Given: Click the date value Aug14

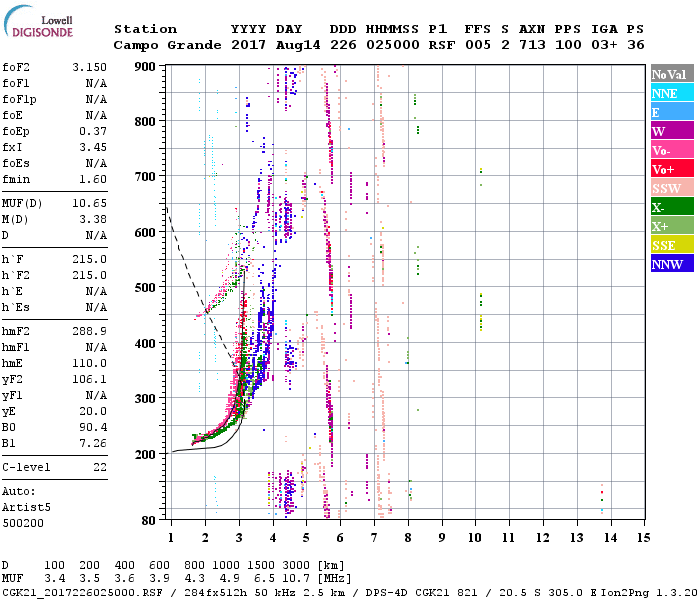Looking at the screenshot, I should 298,45.
